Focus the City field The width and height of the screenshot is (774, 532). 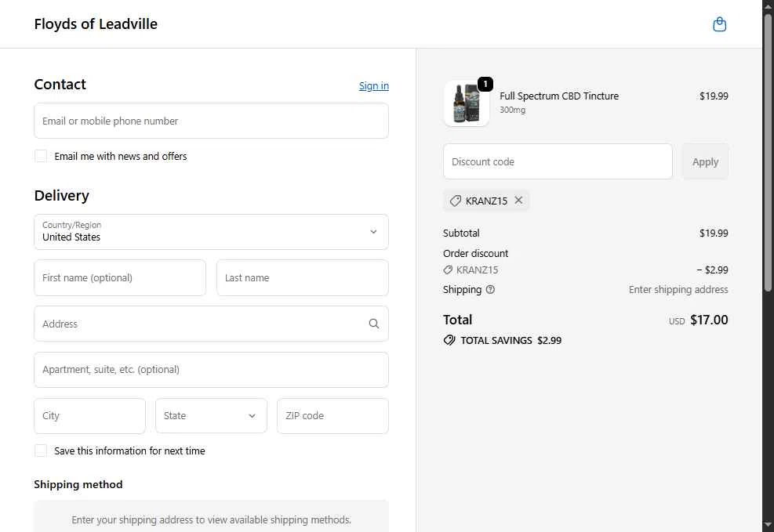[x=90, y=415]
